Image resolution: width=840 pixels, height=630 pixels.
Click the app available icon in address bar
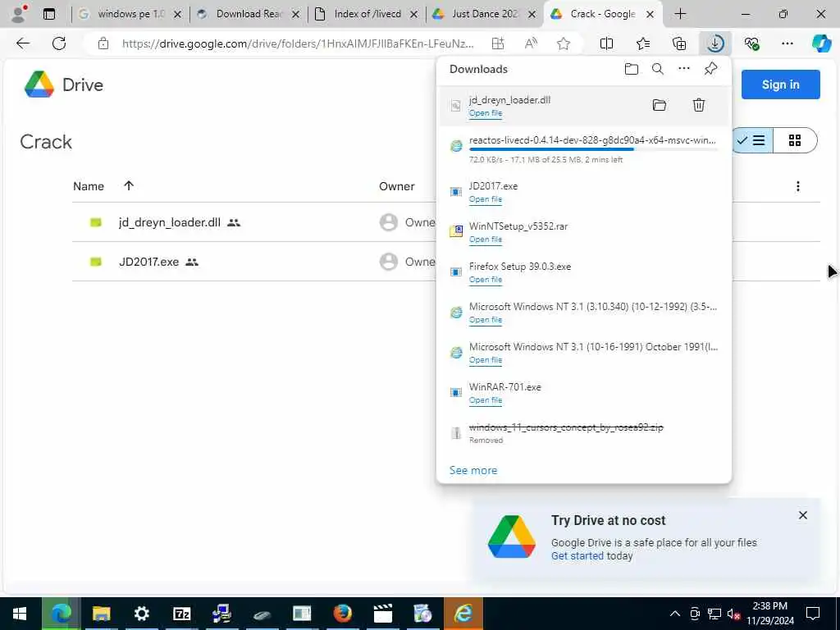pos(498,43)
